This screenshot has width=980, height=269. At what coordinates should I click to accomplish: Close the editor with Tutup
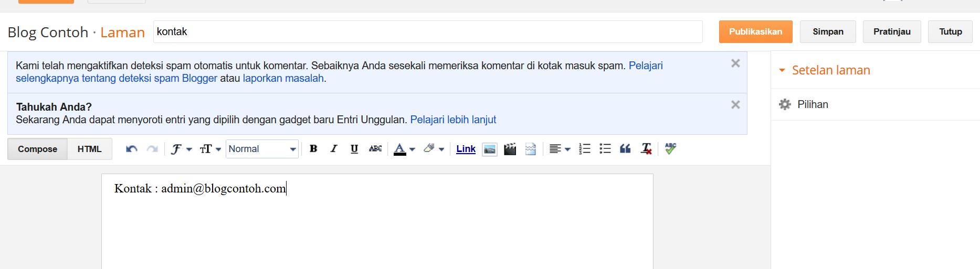coord(951,31)
